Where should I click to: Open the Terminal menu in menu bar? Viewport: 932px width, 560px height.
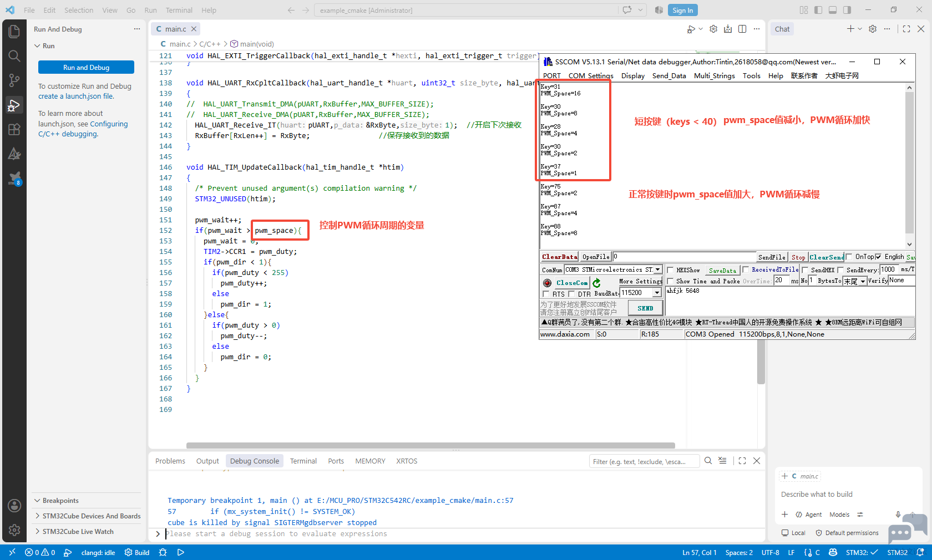(x=179, y=10)
